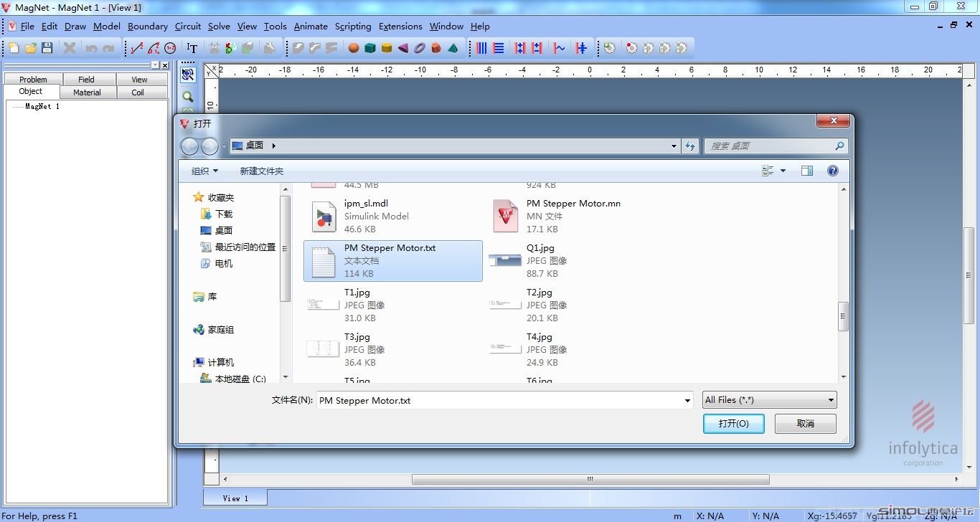The image size is (980, 522).
Task: Click the help question mark icon in dialog
Action: click(x=832, y=171)
